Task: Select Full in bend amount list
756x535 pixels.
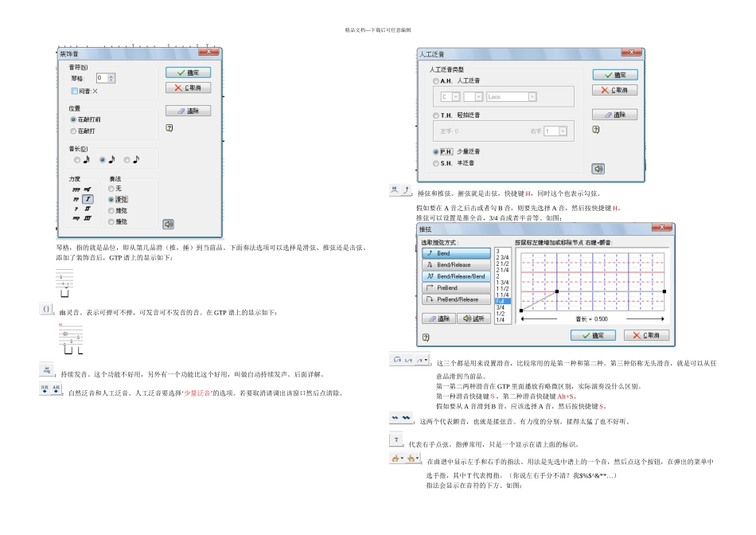Action: coord(502,301)
